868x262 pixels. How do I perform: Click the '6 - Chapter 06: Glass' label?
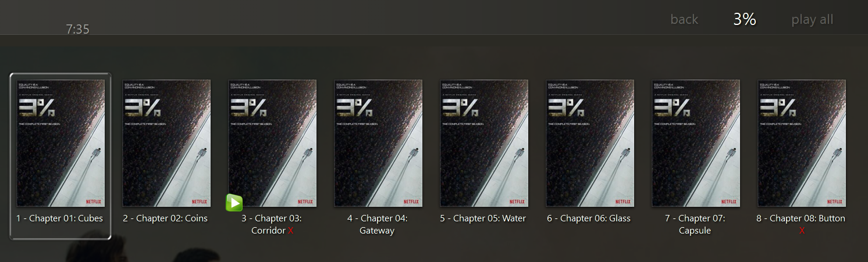589,218
